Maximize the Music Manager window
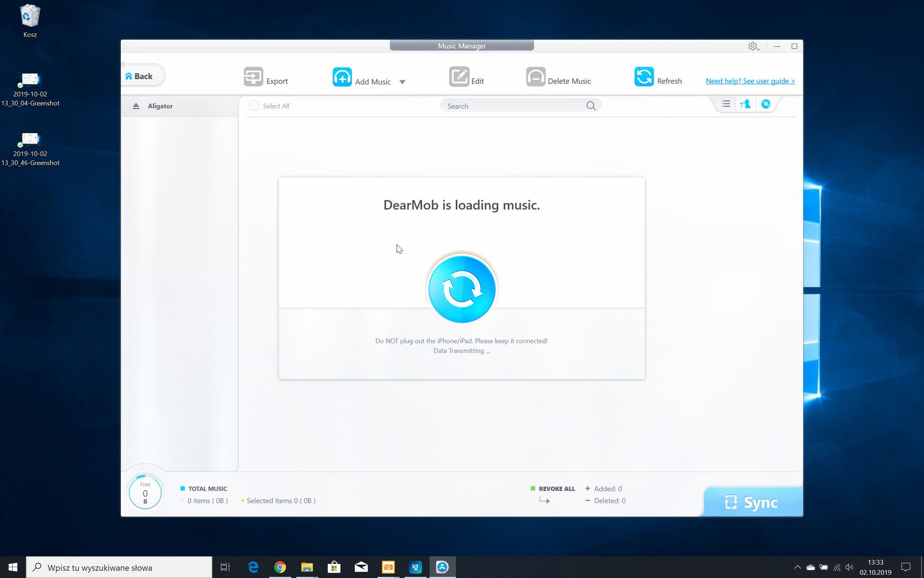Viewport: 924px width, 578px height. pyautogui.click(x=794, y=46)
